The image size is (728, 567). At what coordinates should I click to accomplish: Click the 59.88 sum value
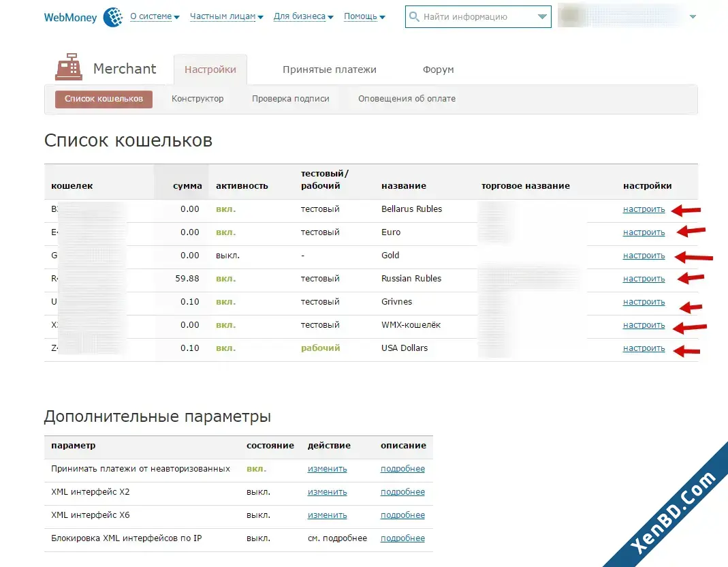(x=187, y=279)
